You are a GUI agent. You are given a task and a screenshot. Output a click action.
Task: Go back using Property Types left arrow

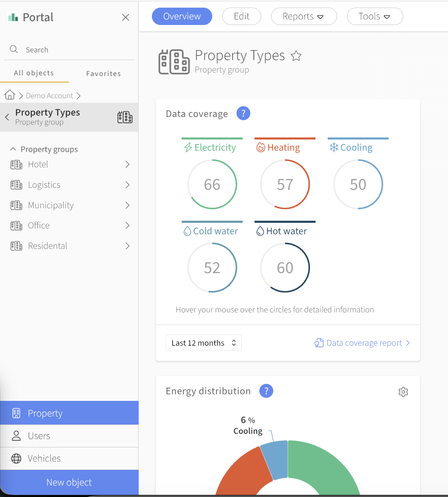(7, 117)
